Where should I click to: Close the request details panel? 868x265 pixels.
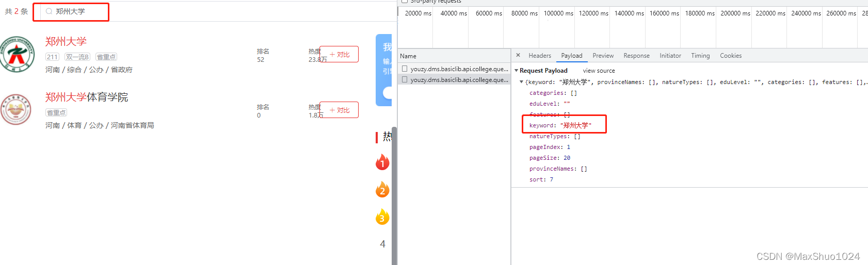coord(518,55)
